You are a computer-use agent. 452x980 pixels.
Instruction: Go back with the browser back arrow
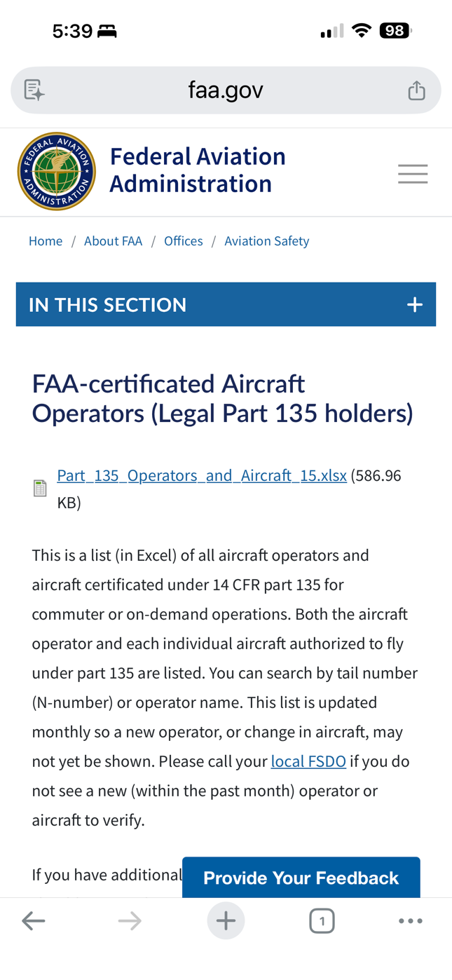click(34, 921)
